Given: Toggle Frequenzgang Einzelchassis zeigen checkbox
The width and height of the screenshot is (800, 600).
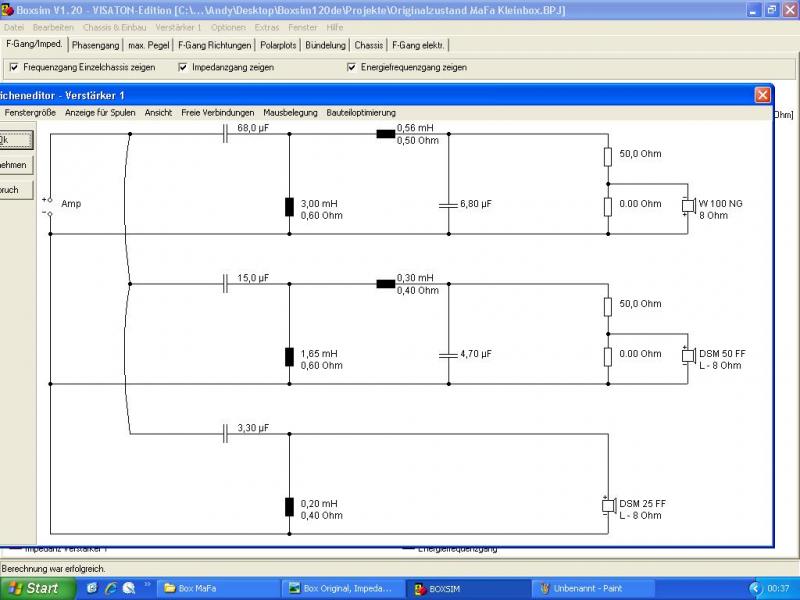Looking at the screenshot, I should pyautogui.click(x=14, y=68).
